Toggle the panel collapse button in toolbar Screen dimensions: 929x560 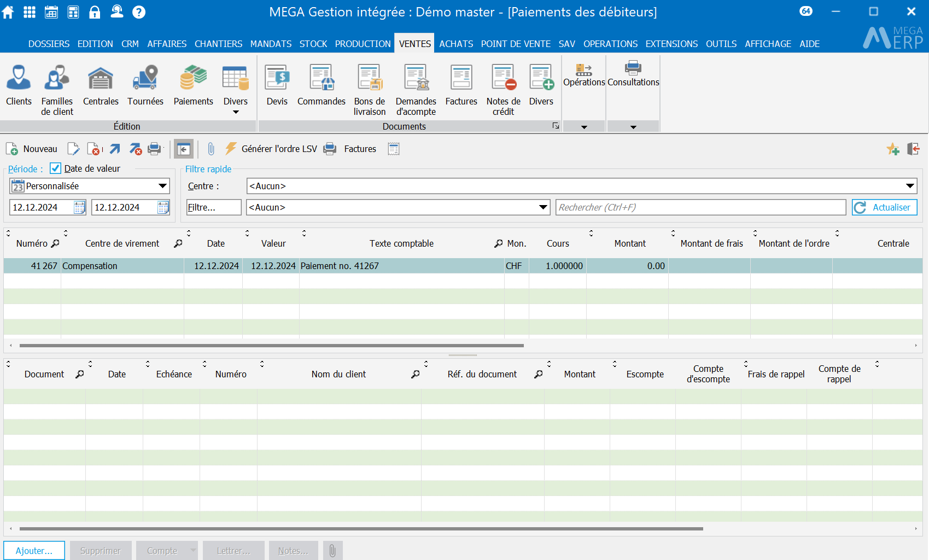[x=184, y=149]
